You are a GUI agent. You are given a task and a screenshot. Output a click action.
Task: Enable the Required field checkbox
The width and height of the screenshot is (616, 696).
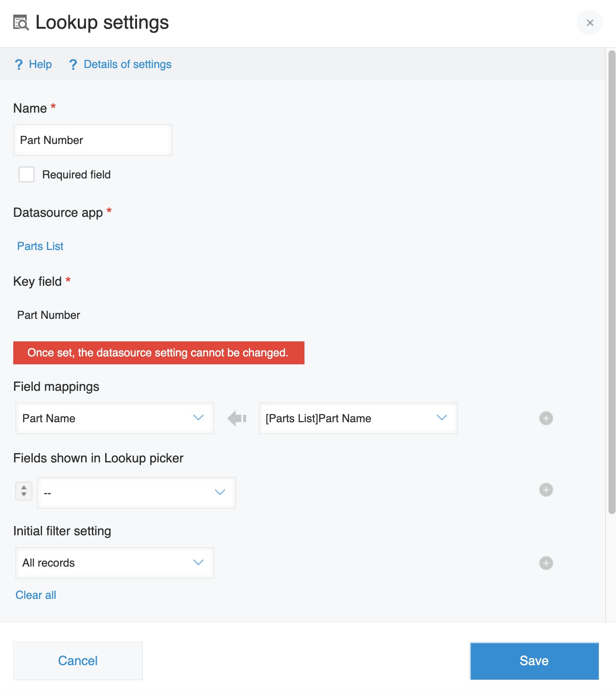(27, 174)
